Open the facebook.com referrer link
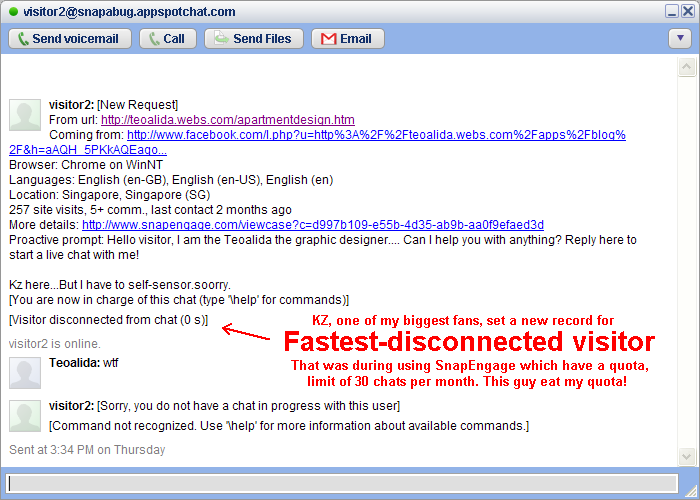This screenshot has width=700, height=500. [x=376, y=135]
